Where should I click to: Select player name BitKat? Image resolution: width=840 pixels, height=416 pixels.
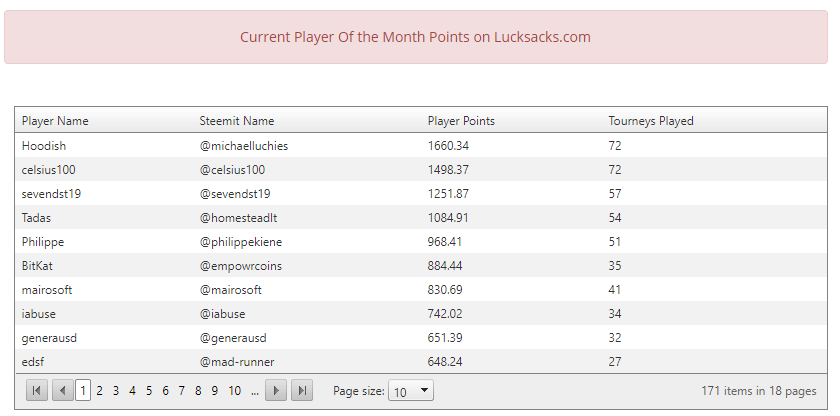click(37, 266)
